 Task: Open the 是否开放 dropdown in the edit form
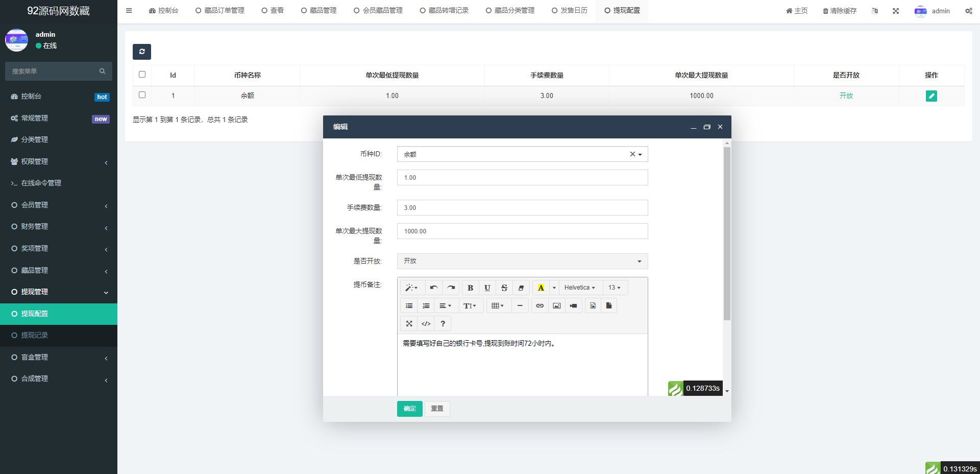coord(522,261)
